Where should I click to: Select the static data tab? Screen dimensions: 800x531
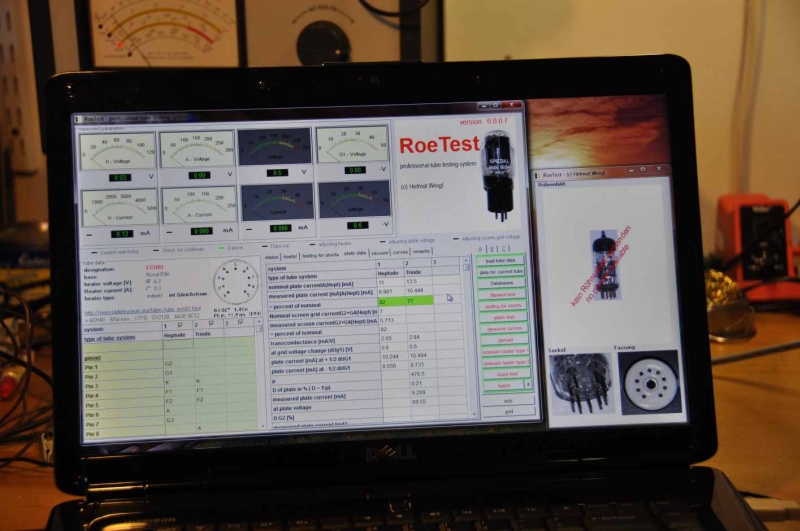[x=355, y=254]
